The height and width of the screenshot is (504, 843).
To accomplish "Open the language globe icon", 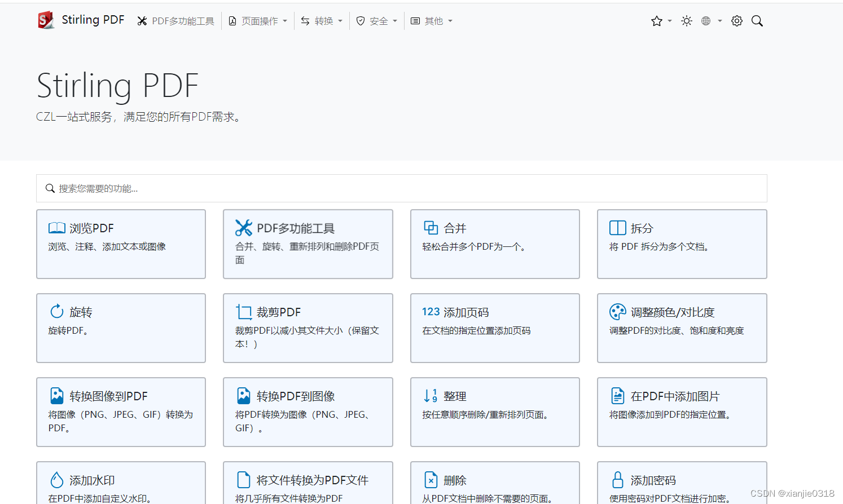I will (706, 21).
